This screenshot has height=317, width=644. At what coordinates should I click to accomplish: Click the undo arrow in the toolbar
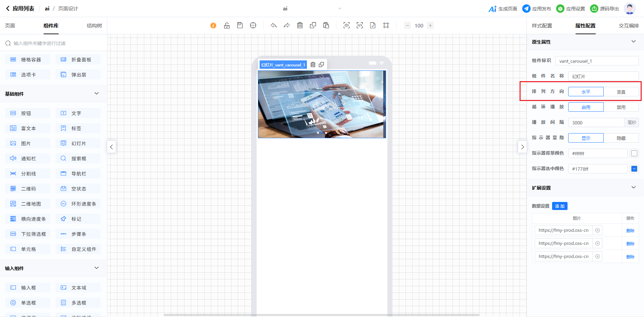coord(274,25)
